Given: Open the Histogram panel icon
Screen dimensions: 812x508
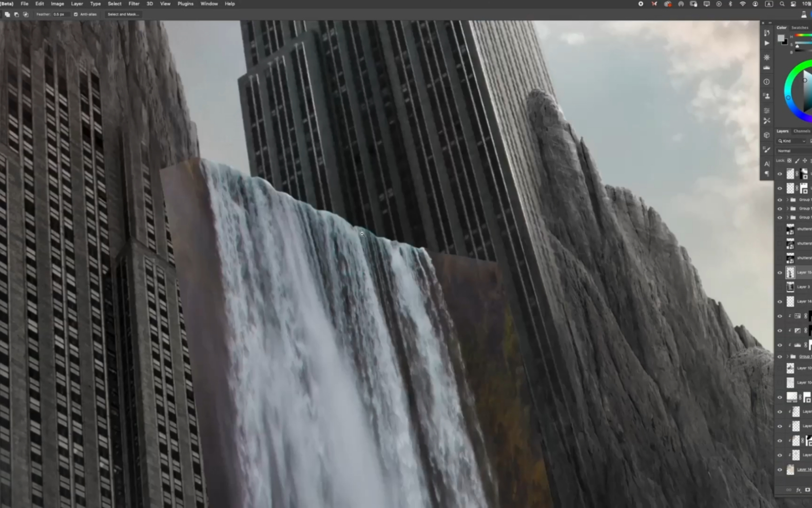Looking at the screenshot, I should tap(767, 68).
